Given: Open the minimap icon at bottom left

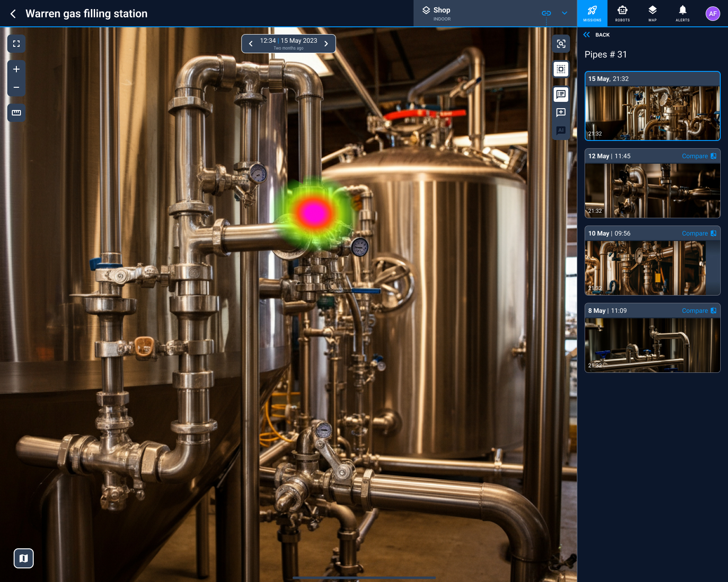Looking at the screenshot, I should tap(24, 558).
